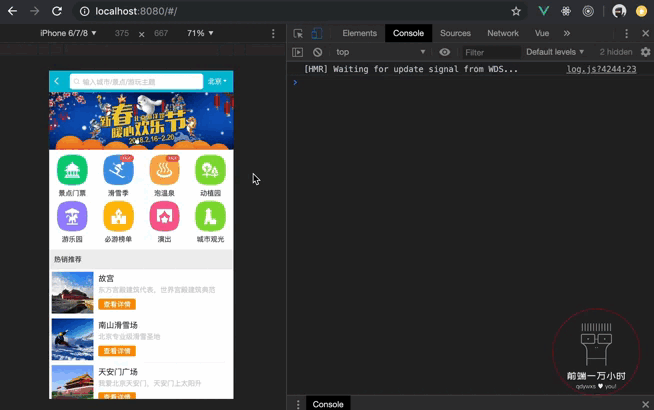
Task: Rotate dimensions using the x between sizes
Action: pyautogui.click(x=141, y=34)
